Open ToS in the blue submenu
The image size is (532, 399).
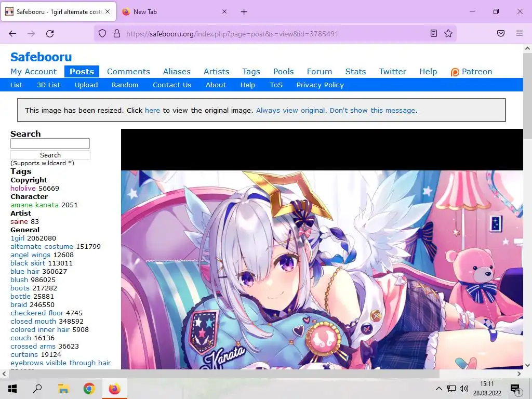click(276, 85)
